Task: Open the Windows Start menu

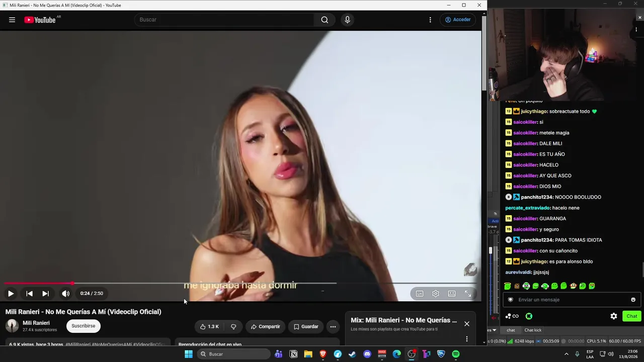Action: point(188,354)
